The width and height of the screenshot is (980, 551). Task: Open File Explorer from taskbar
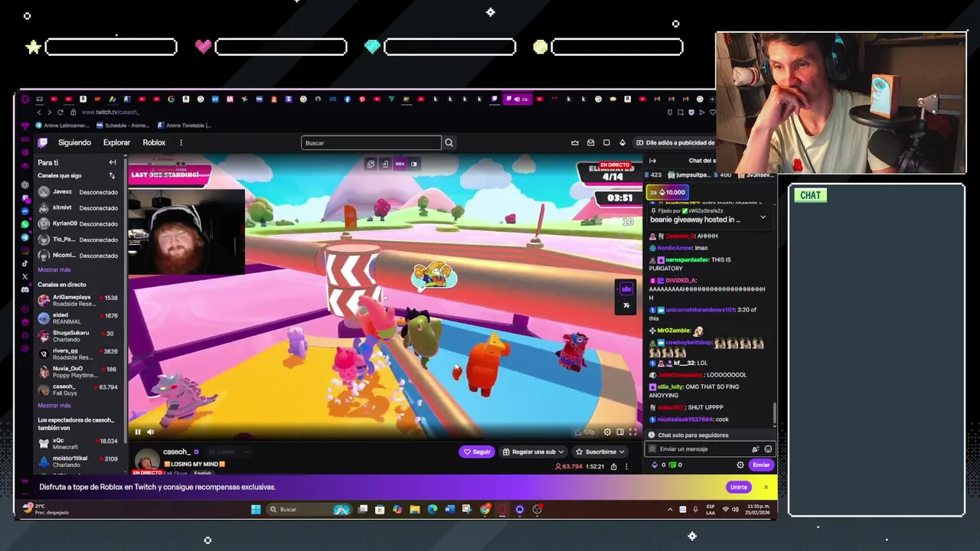(x=414, y=509)
